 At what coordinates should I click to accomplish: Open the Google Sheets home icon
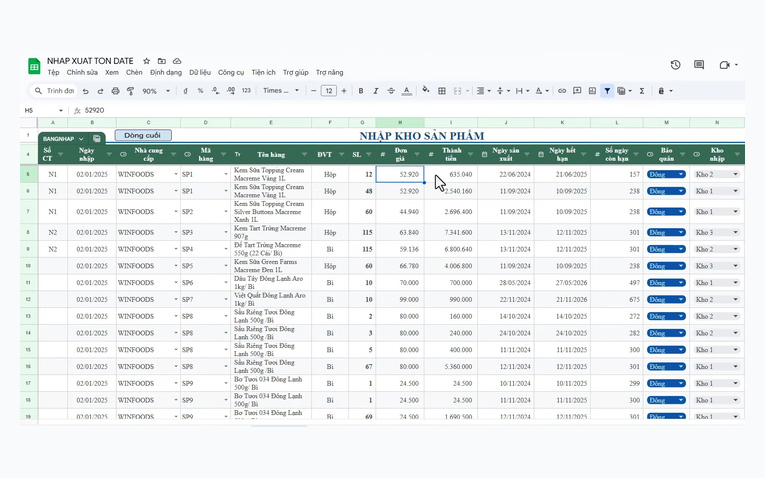pyautogui.click(x=34, y=66)
